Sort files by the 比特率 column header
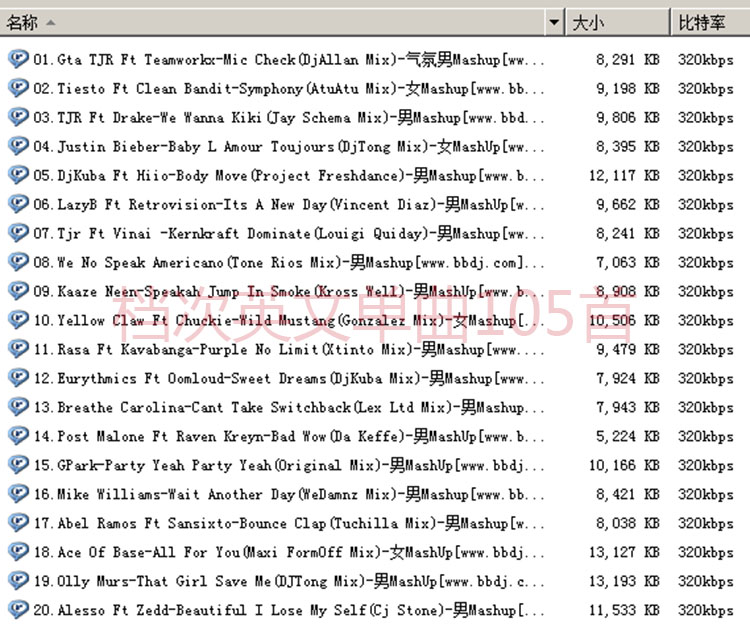 (x=710, y=22)
